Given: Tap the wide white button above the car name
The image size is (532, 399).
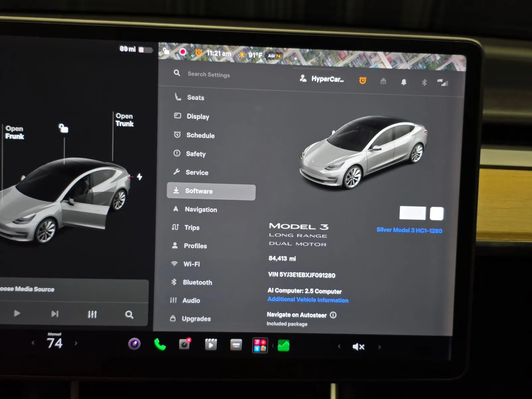Looking at the screenshot, I should (x=412, y=213).
